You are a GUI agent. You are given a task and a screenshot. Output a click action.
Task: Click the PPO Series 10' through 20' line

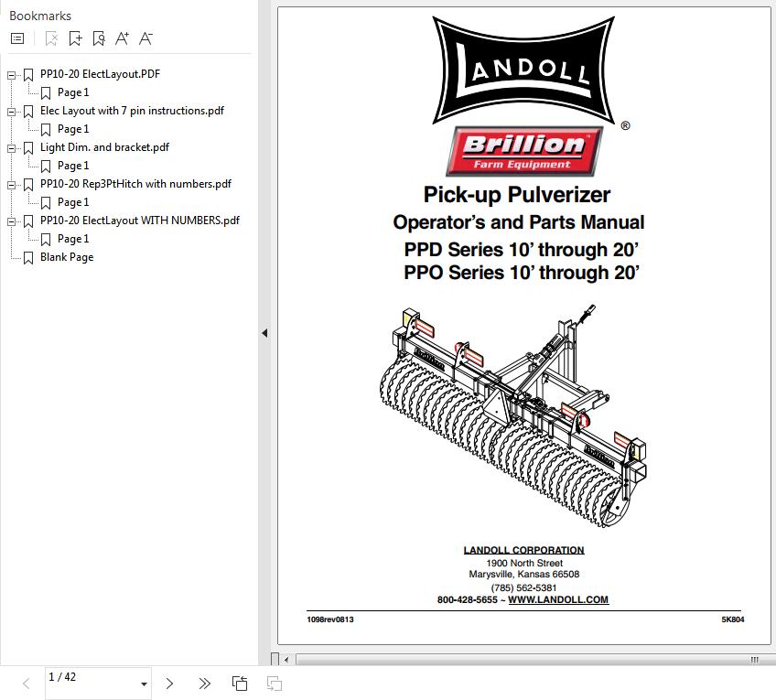(x=521, y=273)
